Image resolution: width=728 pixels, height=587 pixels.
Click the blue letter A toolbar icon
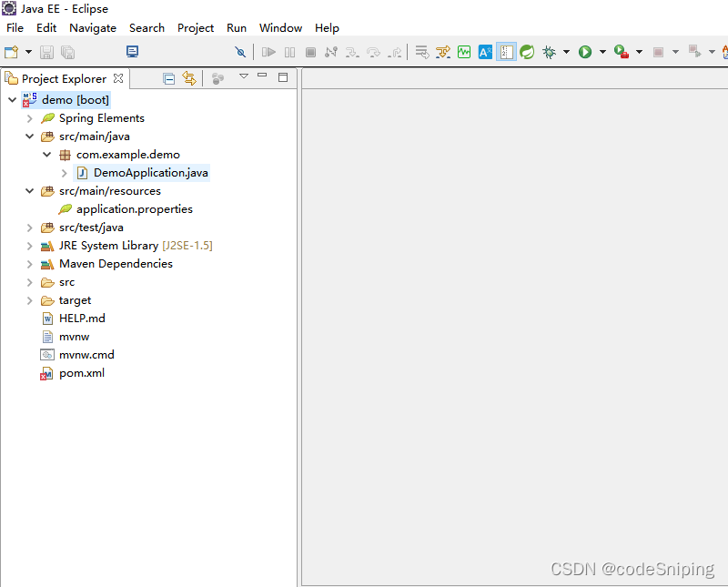click(485, 52)
